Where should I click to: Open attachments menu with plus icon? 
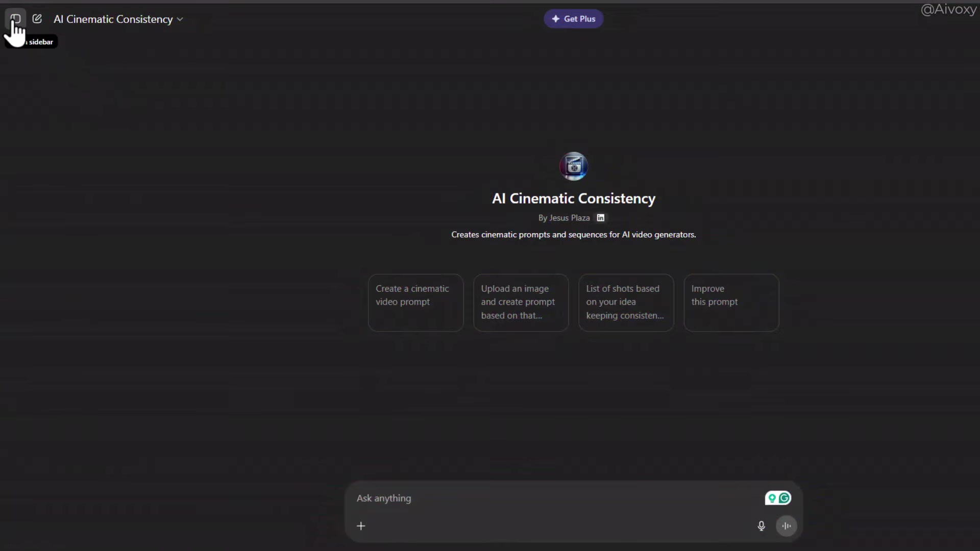point(361,526)
